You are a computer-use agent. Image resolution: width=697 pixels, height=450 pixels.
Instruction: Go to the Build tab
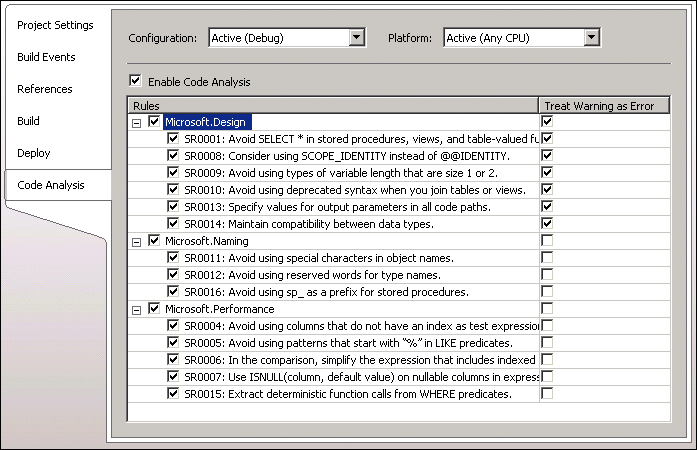coord(28,121)
